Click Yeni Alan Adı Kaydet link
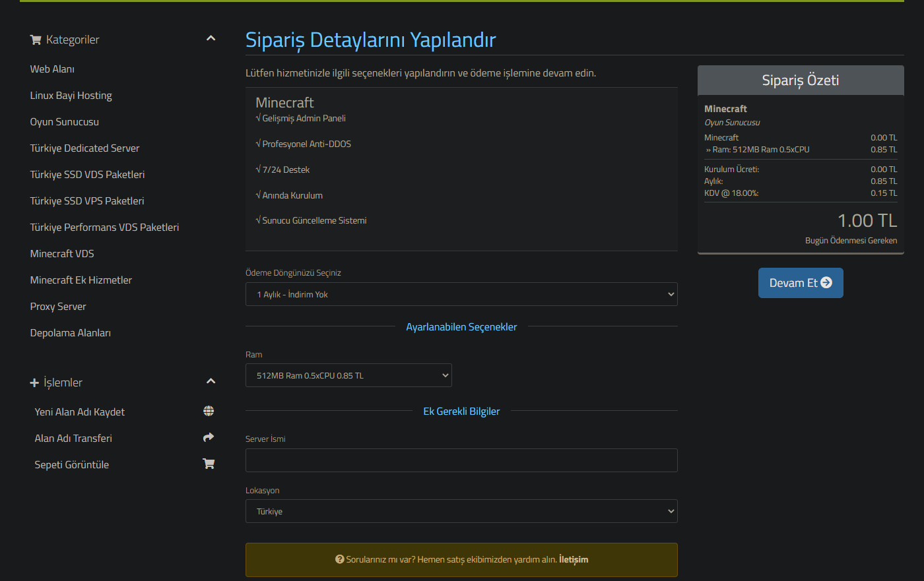 [x=79, y=412]
